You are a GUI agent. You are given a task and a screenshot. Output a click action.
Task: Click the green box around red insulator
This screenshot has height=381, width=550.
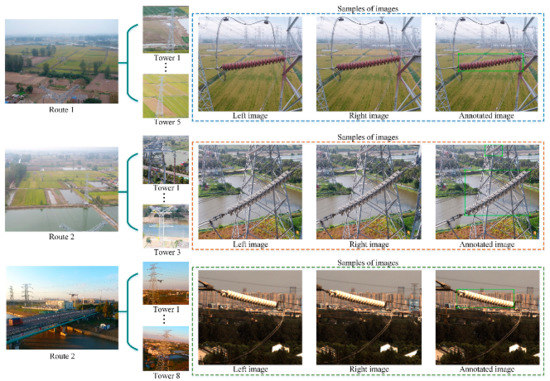click(x=490, y=63)
